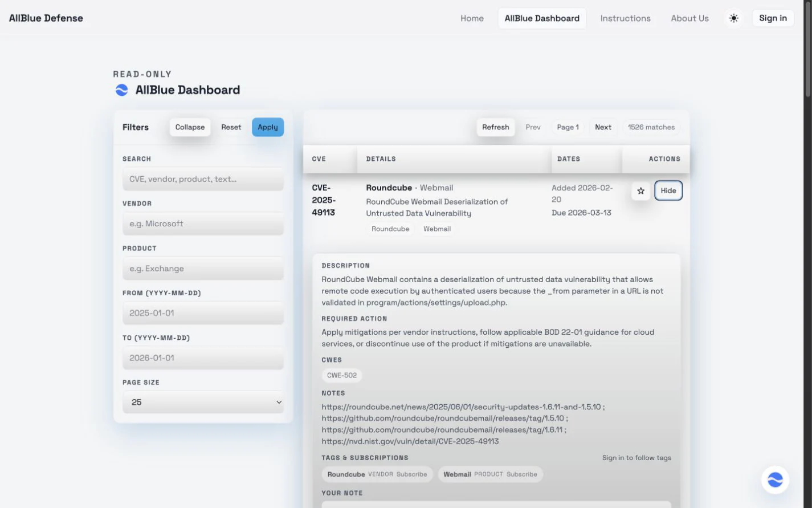
Task: Open the Instructions page
Action: tap(625, 18)
